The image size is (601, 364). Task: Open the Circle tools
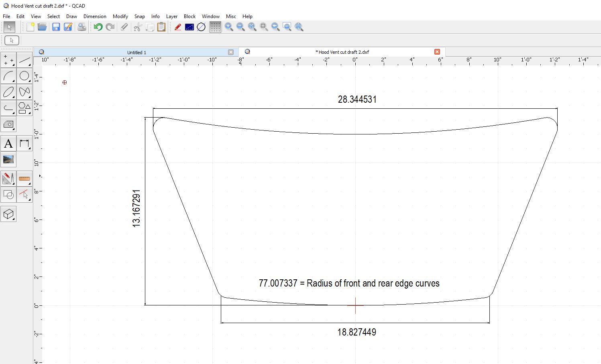point(24,76)
